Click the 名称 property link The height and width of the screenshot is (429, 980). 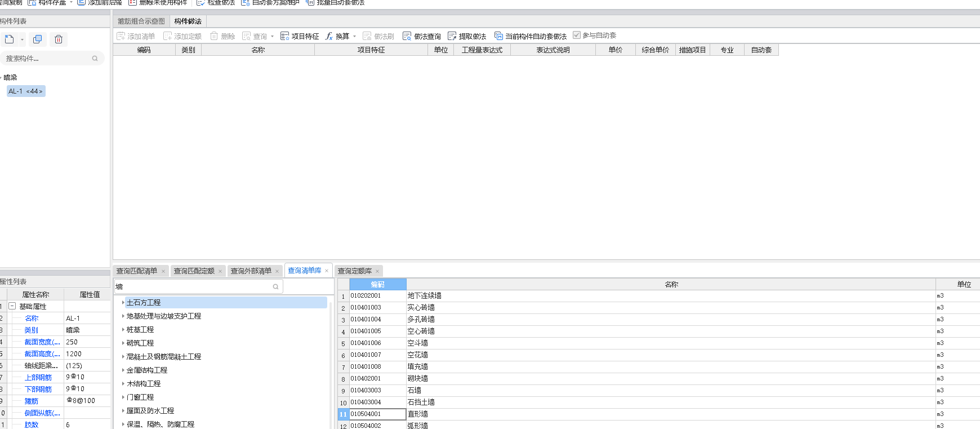[x=32, y=319]
